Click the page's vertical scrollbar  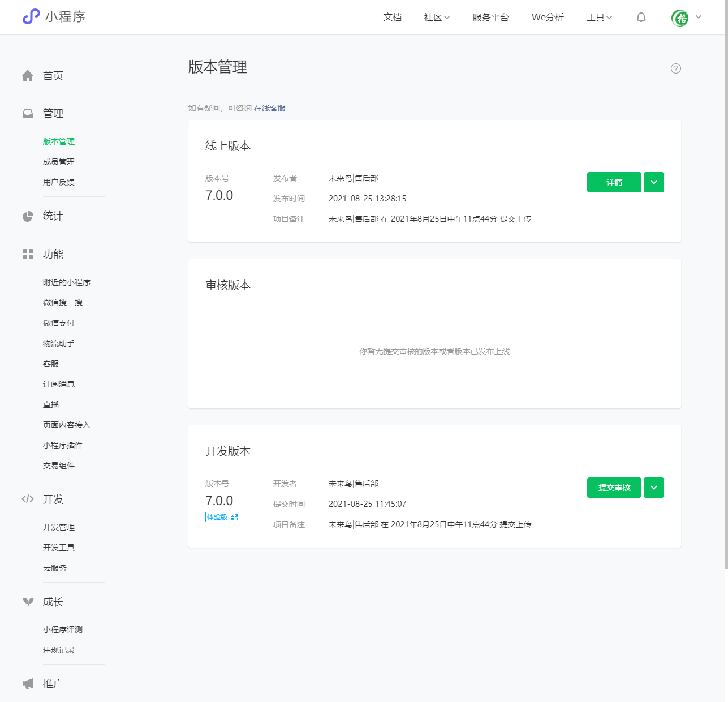coord(726,283)
